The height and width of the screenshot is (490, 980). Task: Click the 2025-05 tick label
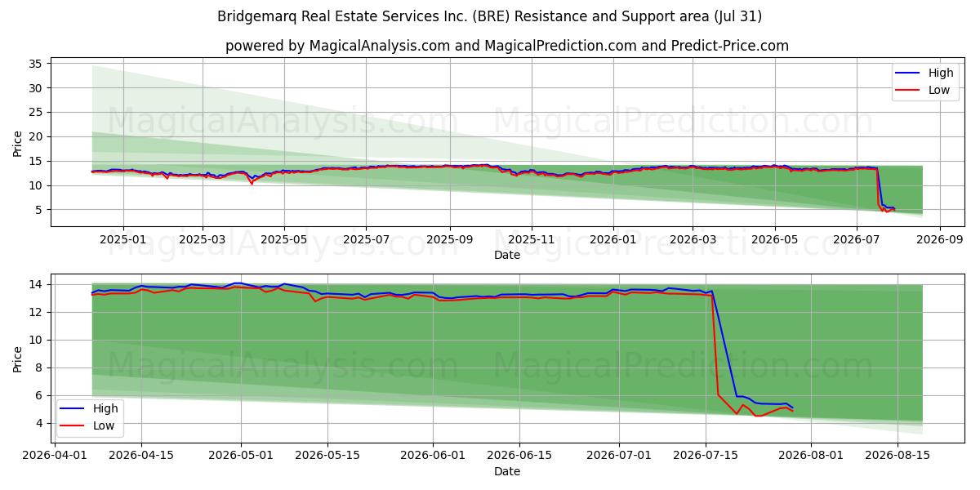284,238
